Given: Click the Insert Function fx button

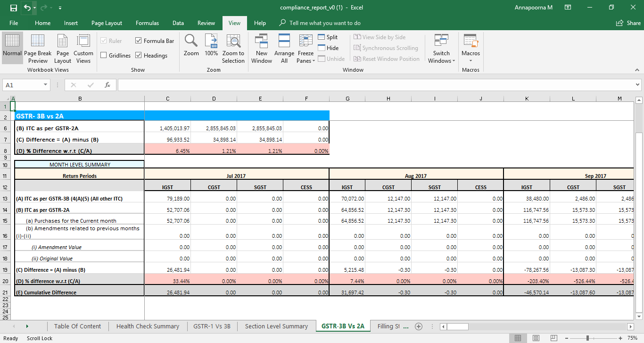Looking at the screenshot, I should [107, 84].
